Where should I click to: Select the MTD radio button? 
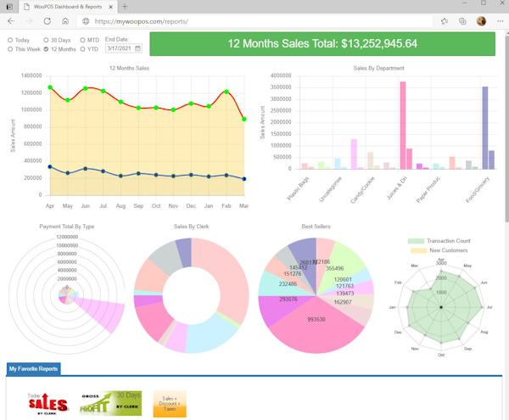pos(82,40)
